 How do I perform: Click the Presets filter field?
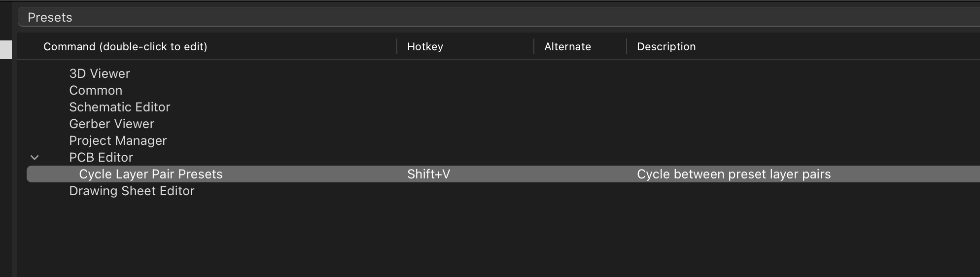tap(499, 17)
